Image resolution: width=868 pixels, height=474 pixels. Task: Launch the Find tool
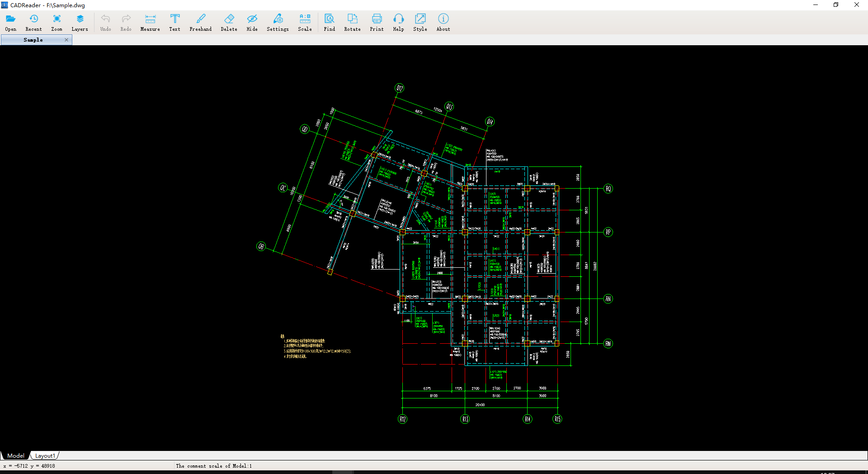(x=329, y=22)
